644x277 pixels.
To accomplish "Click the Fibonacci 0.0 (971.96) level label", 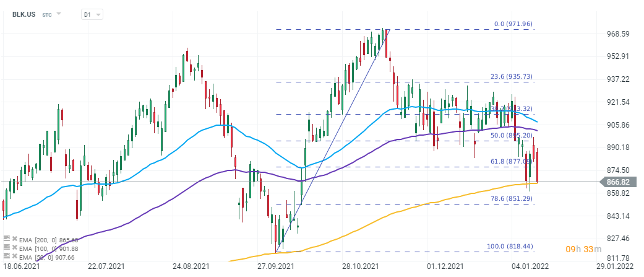I will pos(513,24).
